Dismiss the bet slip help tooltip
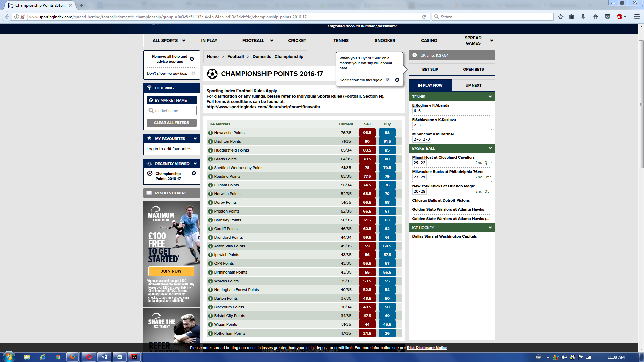Screen dimensions: 644x362 397,80
